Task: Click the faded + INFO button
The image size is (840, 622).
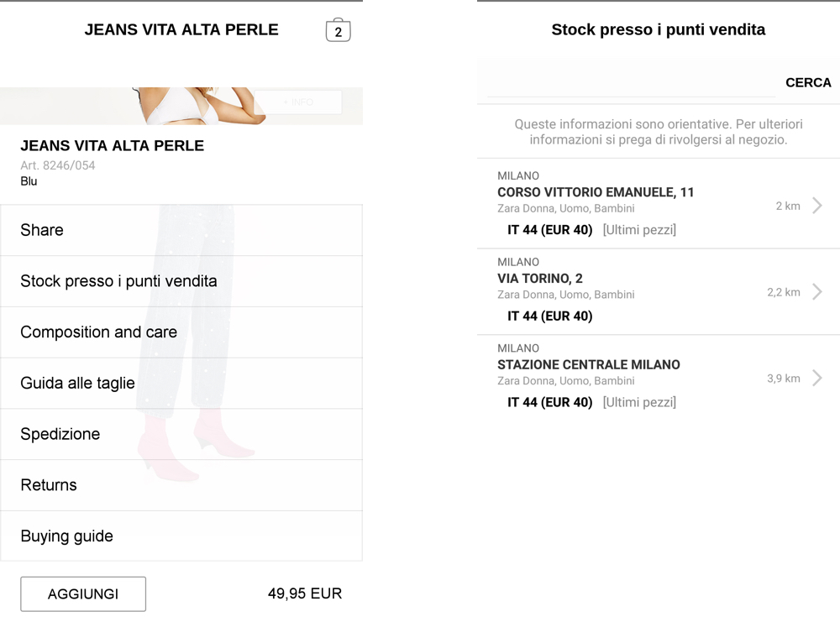Action: pyautogui.click(x=298, y=102)
